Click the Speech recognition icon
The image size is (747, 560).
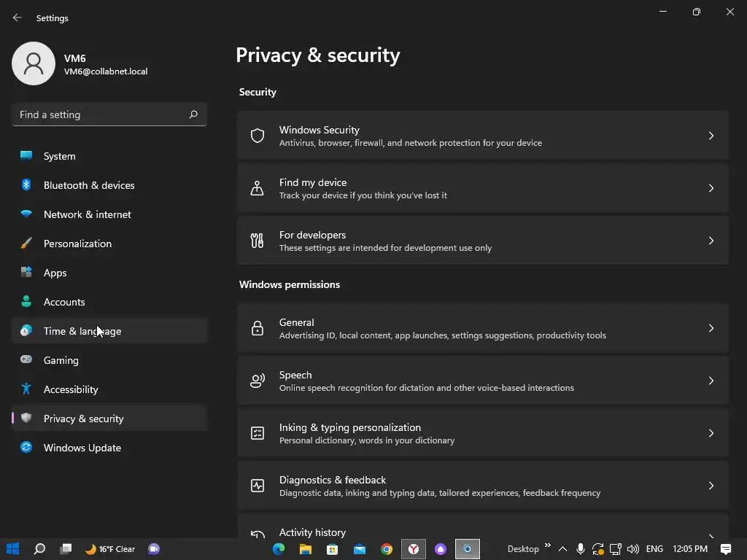point(257,381)
